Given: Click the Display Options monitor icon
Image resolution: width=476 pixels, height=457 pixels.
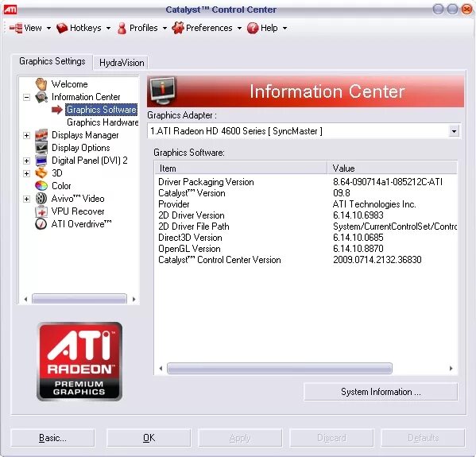Looking at the screenshot, I should click(41, 148).
